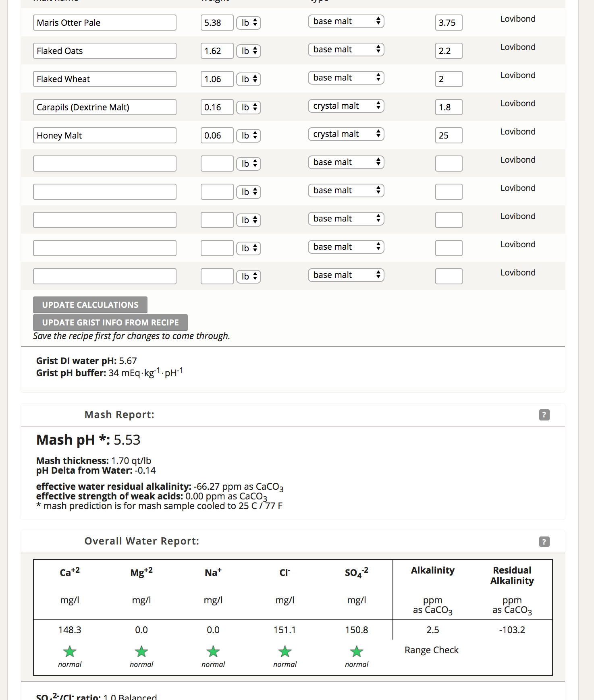Click Update Grist Info From Recipe button

point(110,323)
